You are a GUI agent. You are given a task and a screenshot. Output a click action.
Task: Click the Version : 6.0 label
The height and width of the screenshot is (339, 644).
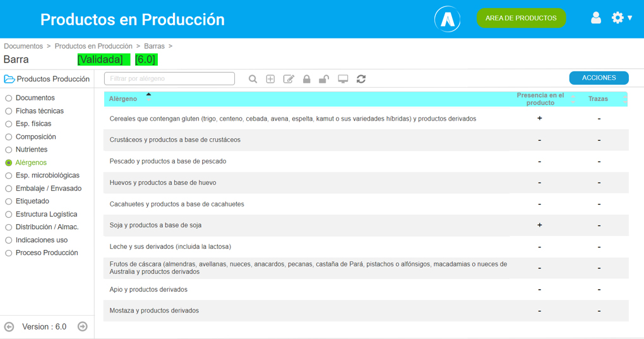pos(44,326)
